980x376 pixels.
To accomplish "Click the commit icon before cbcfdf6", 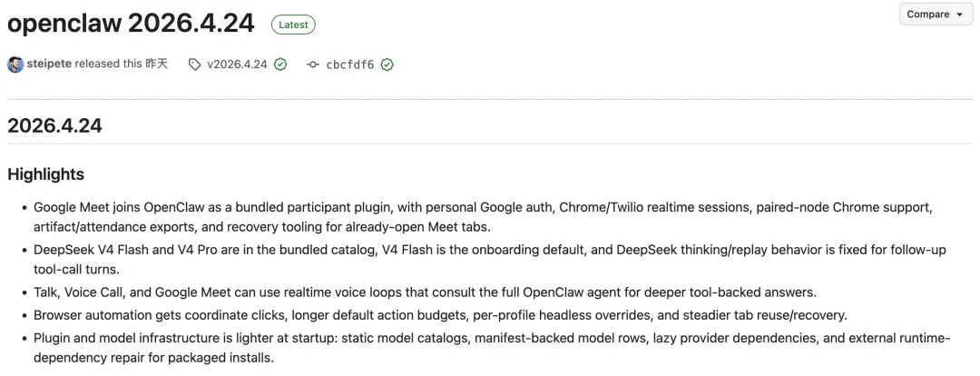I will tap(313, 64).
